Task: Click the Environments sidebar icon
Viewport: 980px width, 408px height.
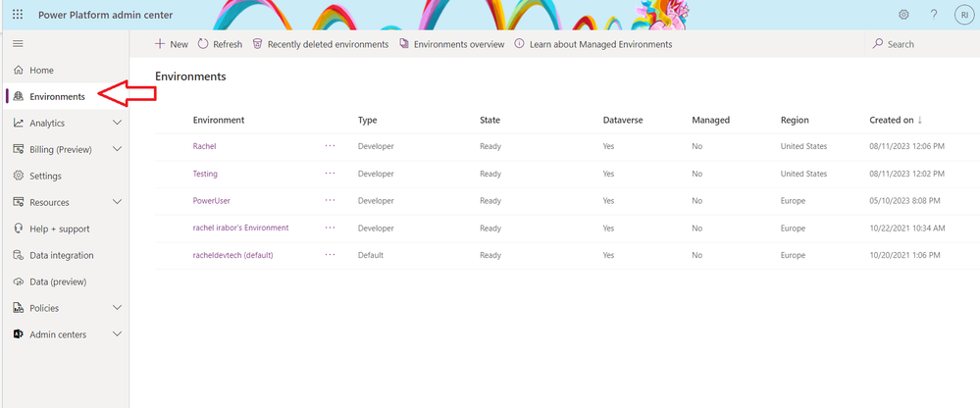Action: point(18,96)
